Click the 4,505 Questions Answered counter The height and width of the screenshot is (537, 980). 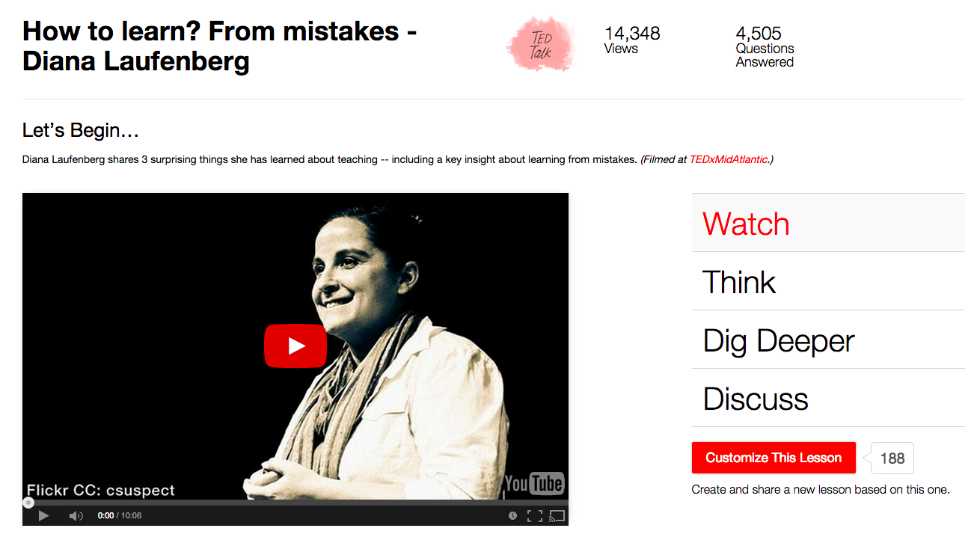[765, 47]
